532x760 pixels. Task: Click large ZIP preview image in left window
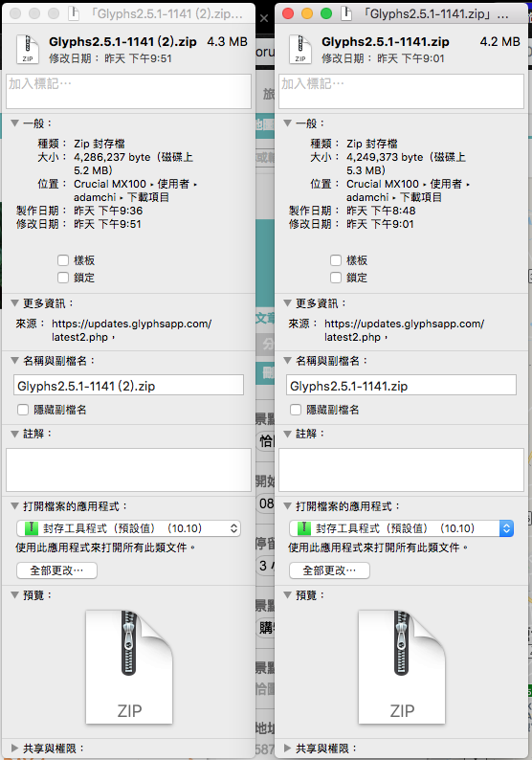(x=129, y=667)
